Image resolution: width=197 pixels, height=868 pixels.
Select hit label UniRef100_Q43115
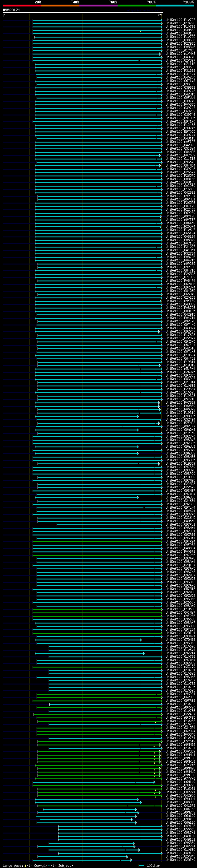tap(180, 139)
